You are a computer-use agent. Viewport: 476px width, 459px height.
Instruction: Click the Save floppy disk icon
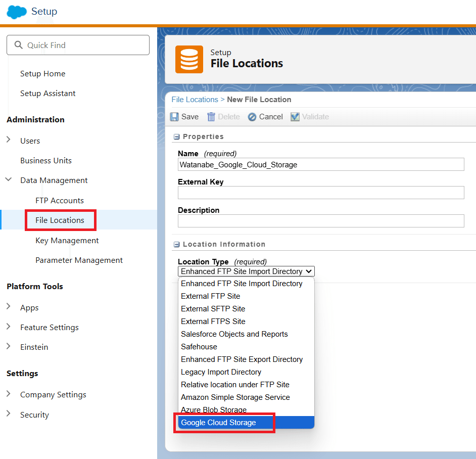[x=174, y=117]
